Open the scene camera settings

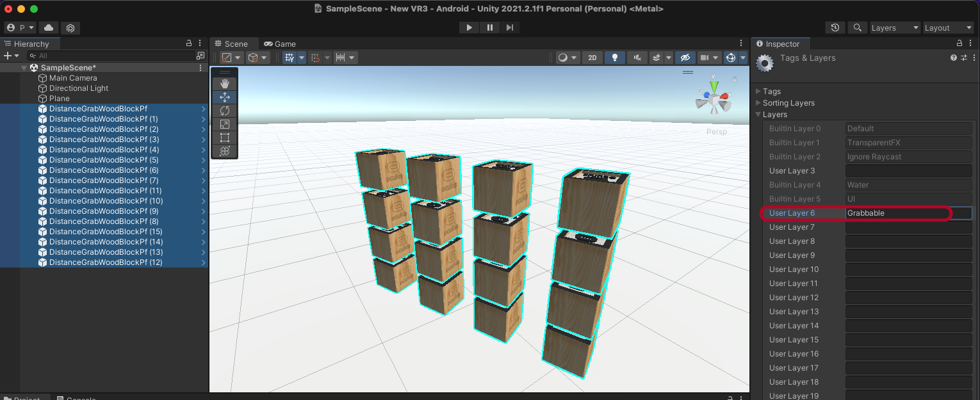click(709, 58)
